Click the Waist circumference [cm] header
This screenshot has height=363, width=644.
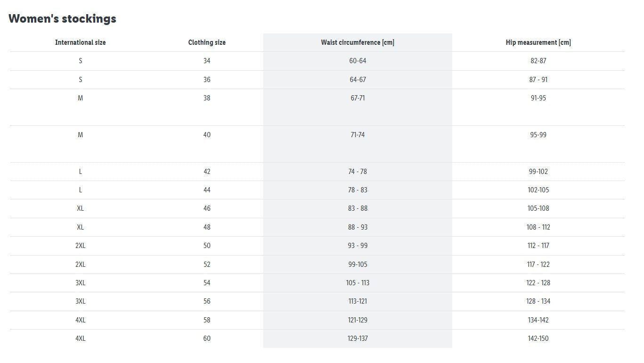[x=358, y=42]
